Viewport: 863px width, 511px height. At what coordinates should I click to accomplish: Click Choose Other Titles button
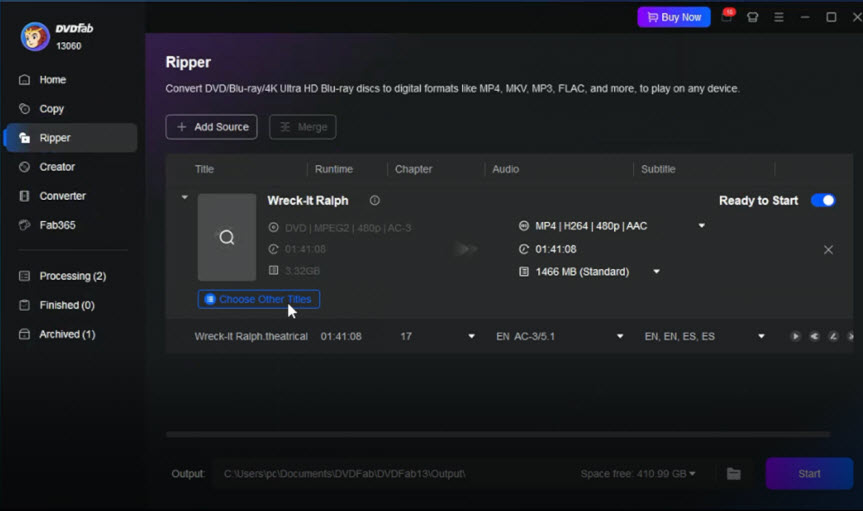click(x=259, y=299)
